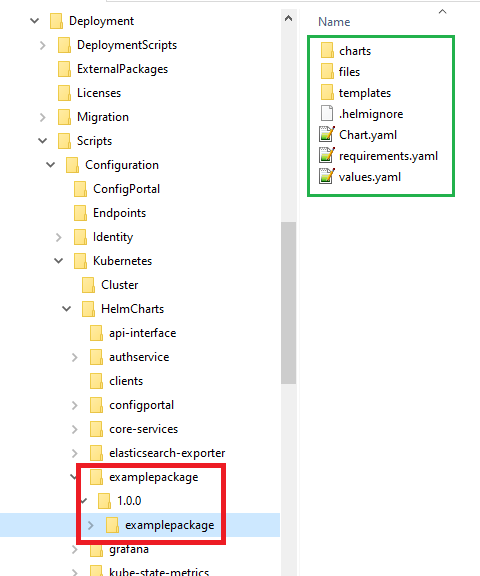
Task: Collapse the Deployment tree node
Action: (35, 21)
